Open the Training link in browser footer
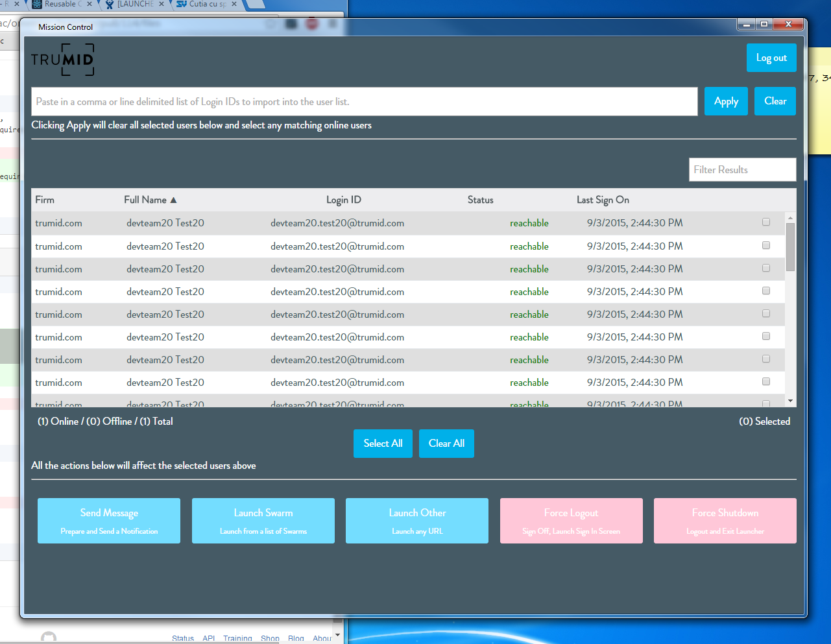Image resolution: width=831 pixels, height=644 pixels. tap(237, 639)
